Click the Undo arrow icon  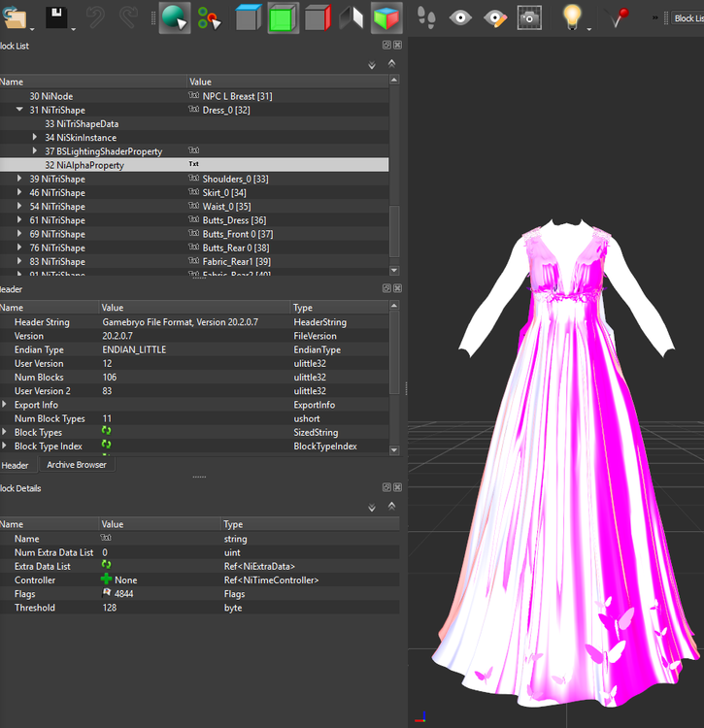click(x=95, y=17)
